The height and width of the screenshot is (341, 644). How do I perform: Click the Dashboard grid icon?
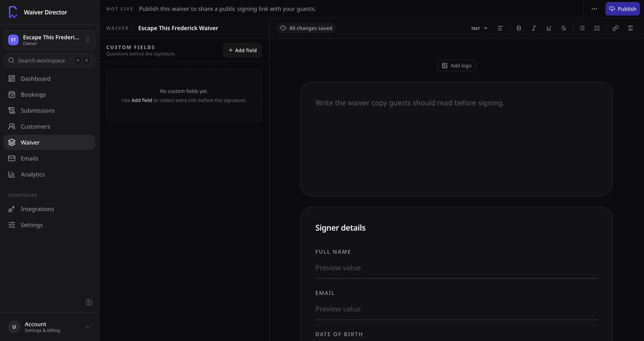[12, 78]
